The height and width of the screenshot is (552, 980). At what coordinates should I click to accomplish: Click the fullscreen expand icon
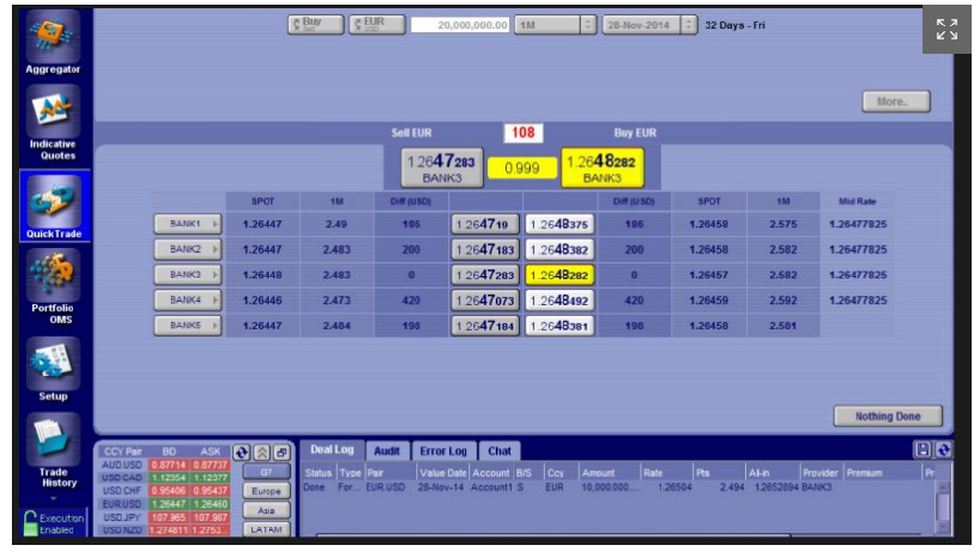947,28
